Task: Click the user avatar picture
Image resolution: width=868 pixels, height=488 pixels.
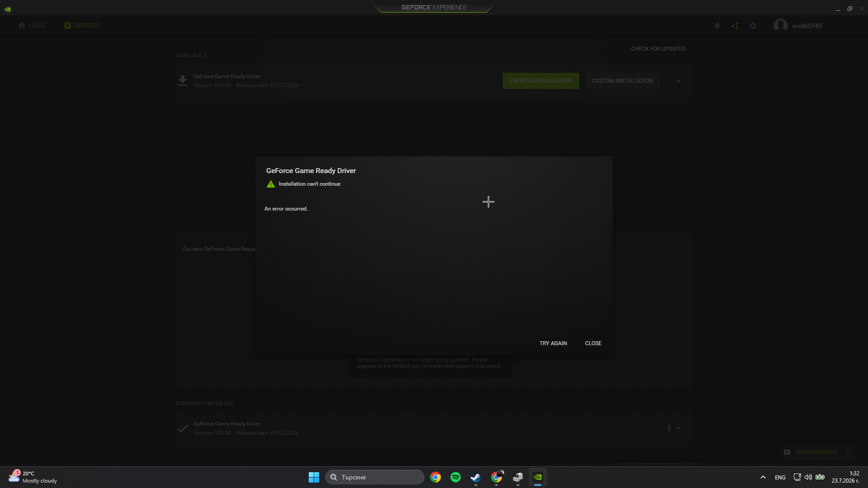Action: point(781,26)
